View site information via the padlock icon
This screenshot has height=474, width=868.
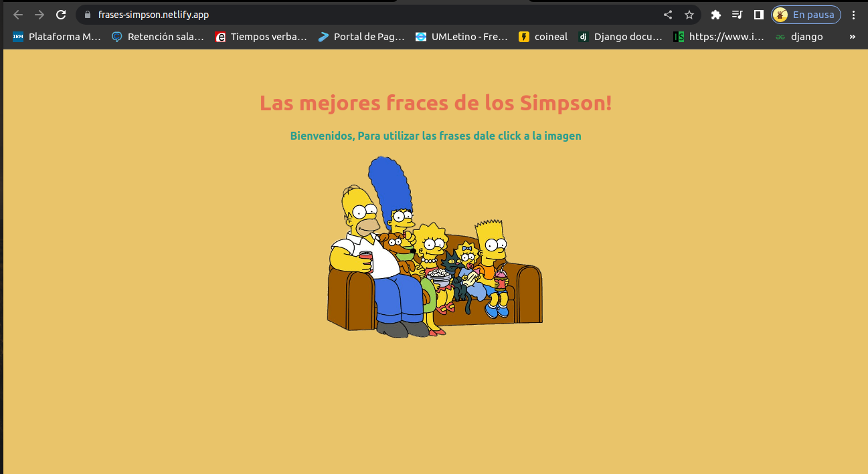coord(86,15)
